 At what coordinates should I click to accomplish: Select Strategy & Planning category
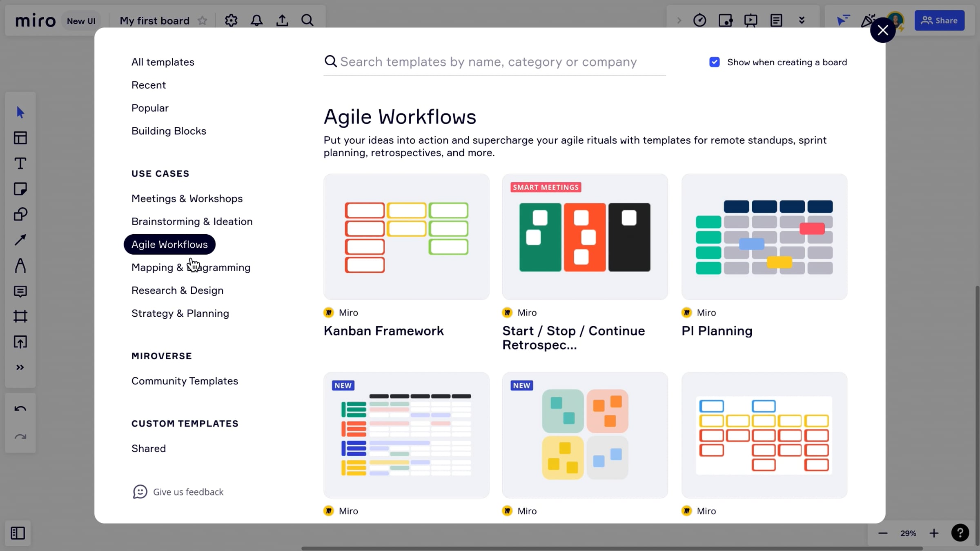180,313
